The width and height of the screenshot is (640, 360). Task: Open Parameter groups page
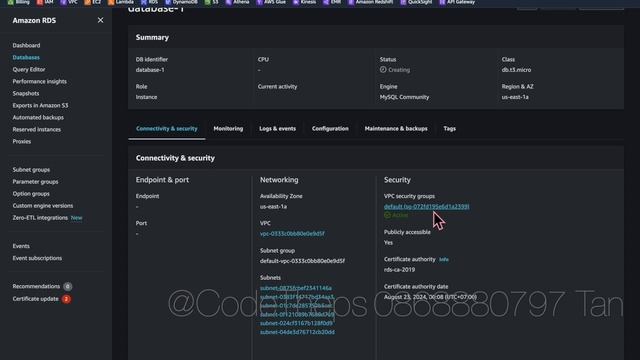[x=36, y=182]
